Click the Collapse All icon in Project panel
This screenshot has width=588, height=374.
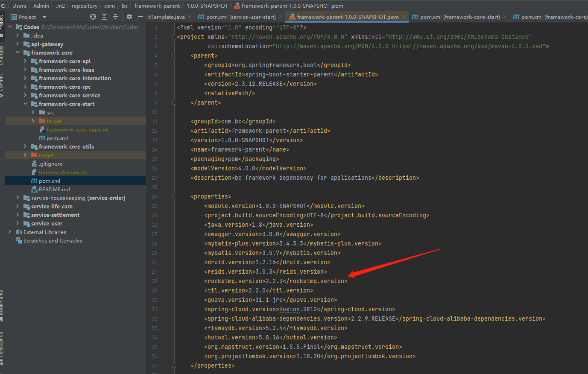point(115,17)
